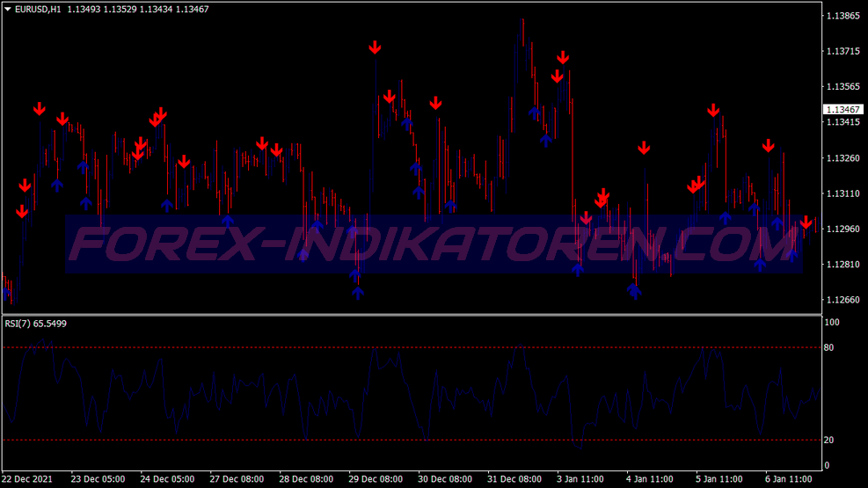The width and height of the screenshot is (868, 488).
Task: Click the triangle dropdown beside EURUSD,H1
Action: click(8, 9)
